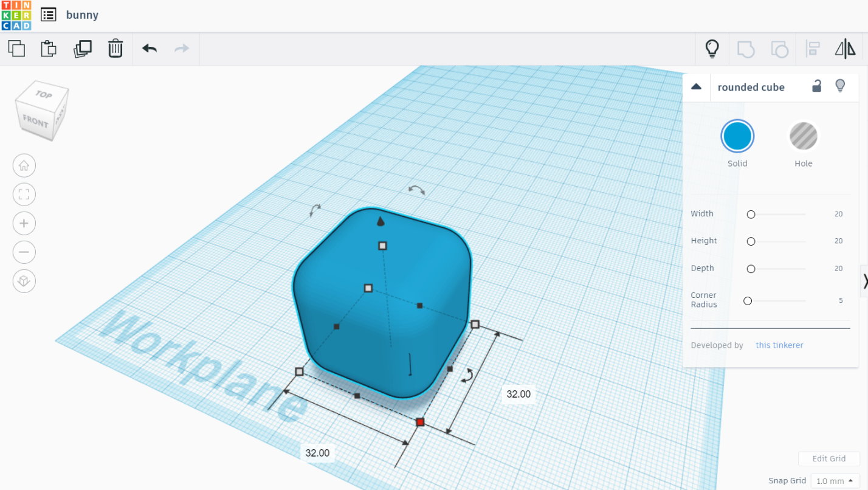Reset to Home view
The height and width of the screenshot is (490, 868).
pyautogui.click(x=24, y=165)
